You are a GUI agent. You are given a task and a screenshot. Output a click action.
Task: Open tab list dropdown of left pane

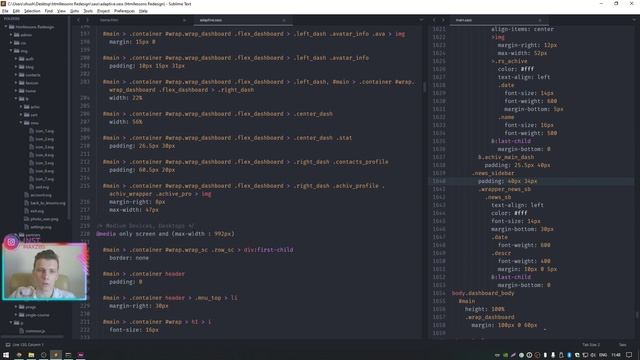click(421, 20)
